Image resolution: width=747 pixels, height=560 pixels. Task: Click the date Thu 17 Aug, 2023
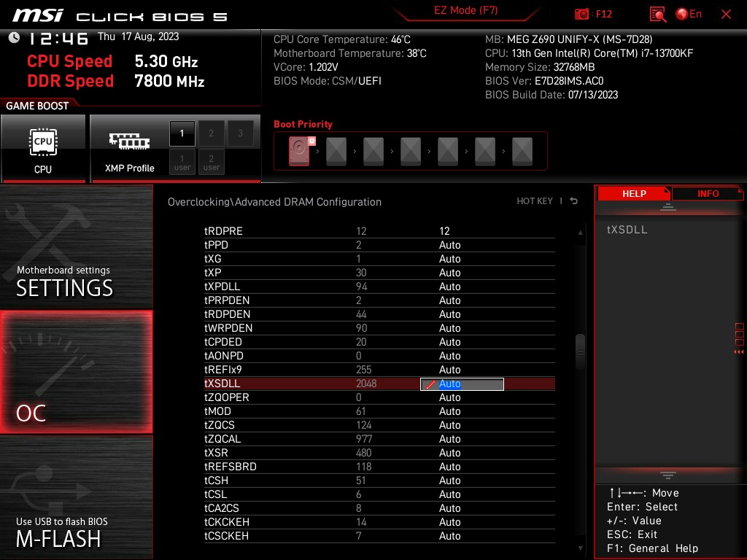pos(138,36)
